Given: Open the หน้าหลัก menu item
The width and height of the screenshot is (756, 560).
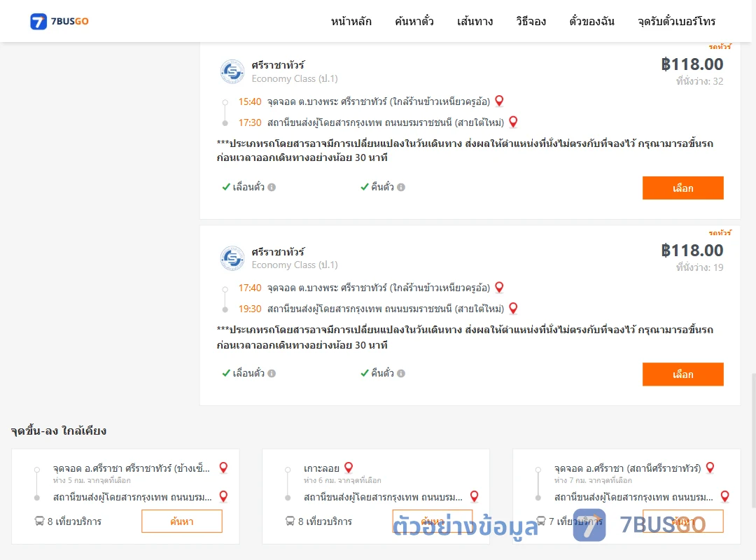Looking at the screenshot, I should point(351,21).
